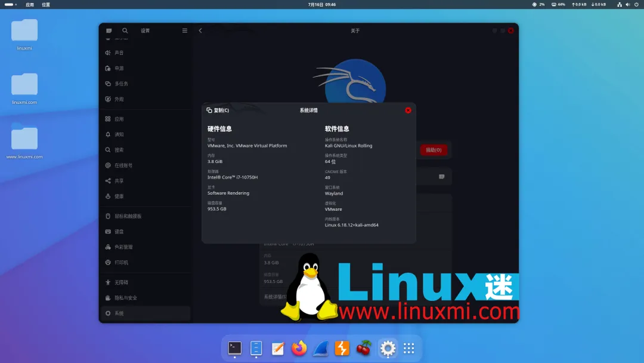Click the Intel Core i7-10750H value

pos(233,177)
